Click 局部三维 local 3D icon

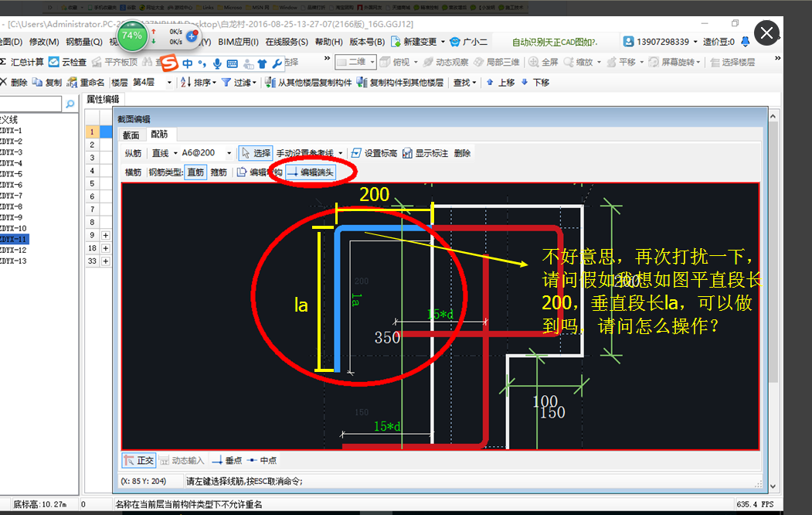478,62
